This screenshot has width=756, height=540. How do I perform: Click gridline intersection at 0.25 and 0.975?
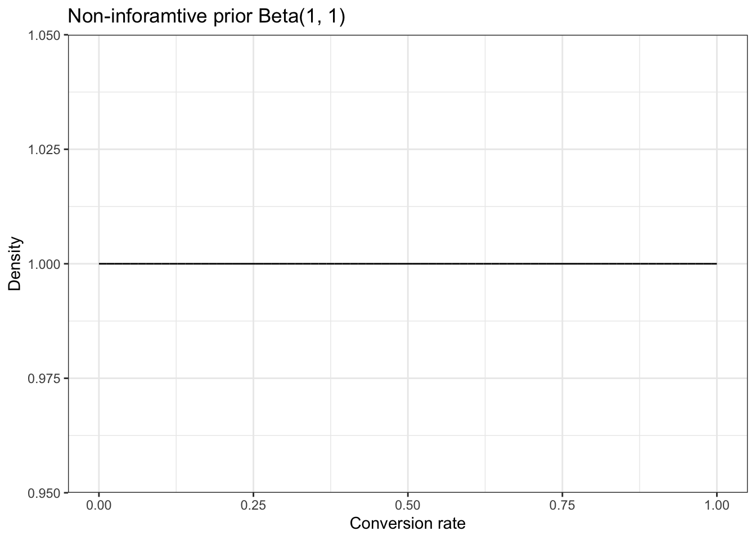(x=253, y=378)
